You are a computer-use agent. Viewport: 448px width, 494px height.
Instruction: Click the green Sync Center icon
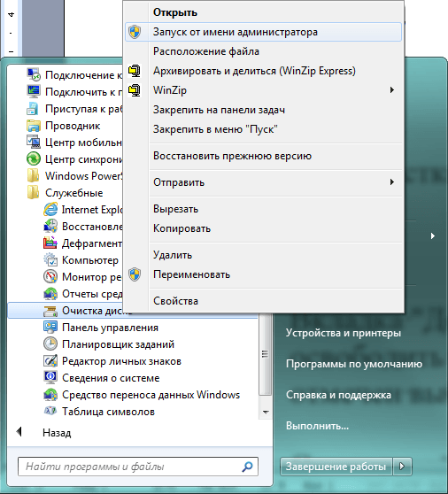tap(34, 158)
